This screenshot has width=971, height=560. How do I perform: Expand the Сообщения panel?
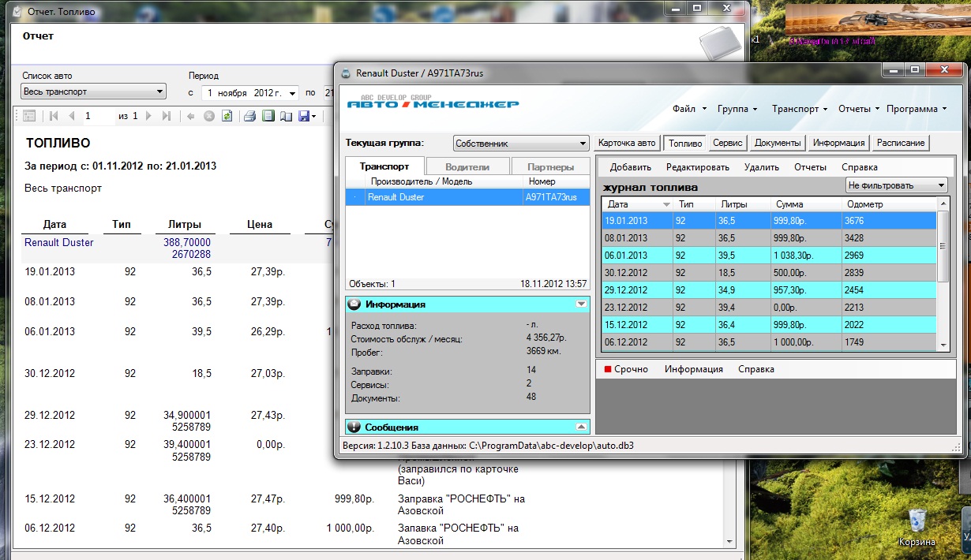[x=581, y=427]
